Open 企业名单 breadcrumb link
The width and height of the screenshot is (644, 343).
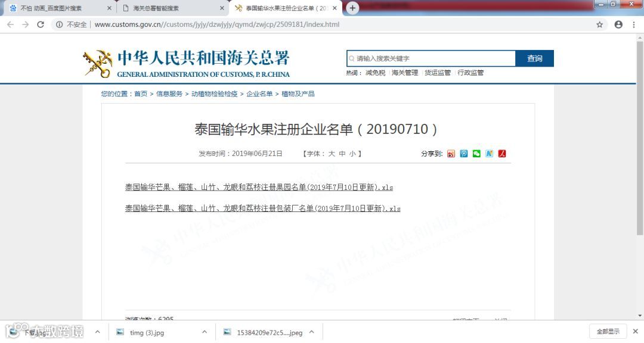click(259, 93)
